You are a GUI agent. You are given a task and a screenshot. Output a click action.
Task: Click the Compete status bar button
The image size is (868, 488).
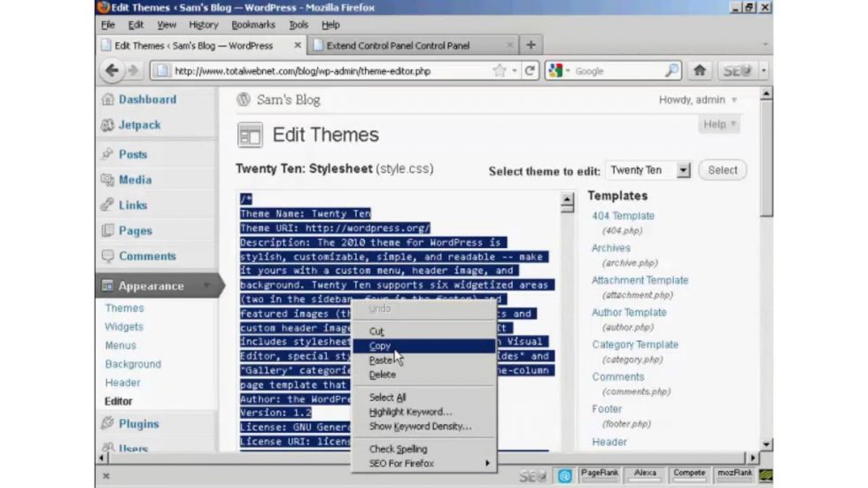click(x=689, y=476)
